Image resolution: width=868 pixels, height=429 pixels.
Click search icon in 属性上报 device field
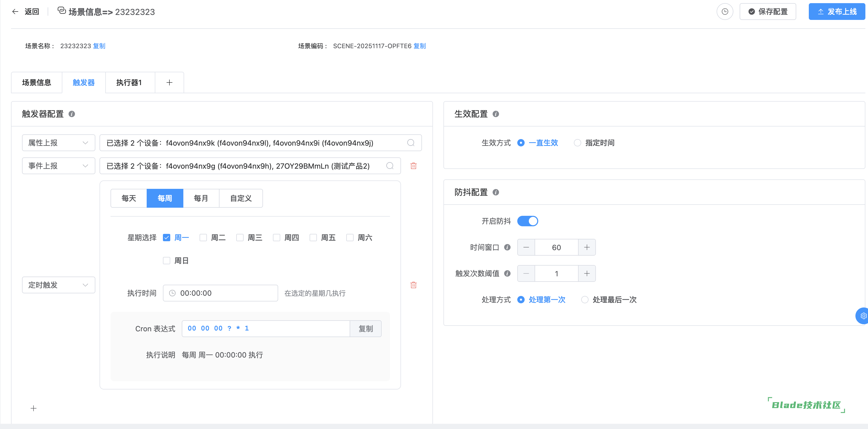[411, 143]
